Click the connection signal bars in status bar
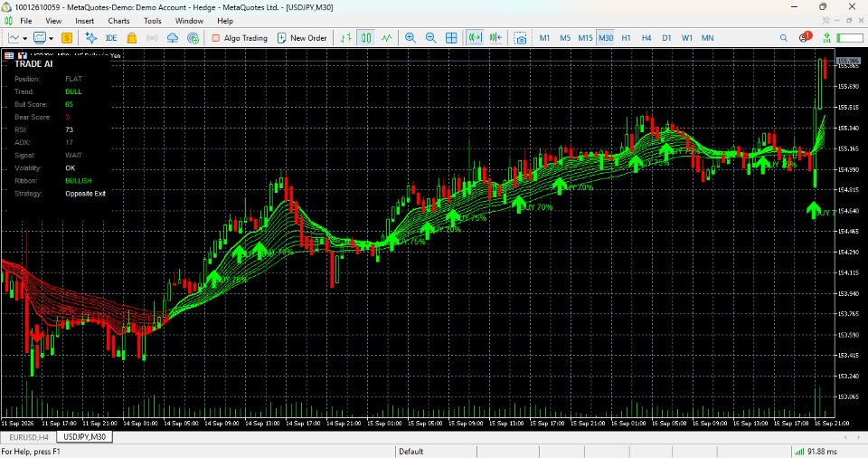Image resolution: width=868 pixels, height=458 pixels. pyautogui.click(x=798, y=452)
